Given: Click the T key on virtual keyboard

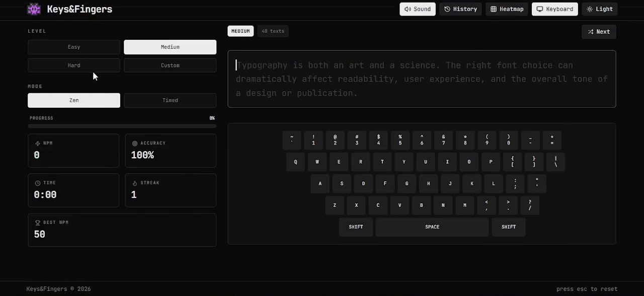Looking at the screenshot, I should tap(382, 162).
